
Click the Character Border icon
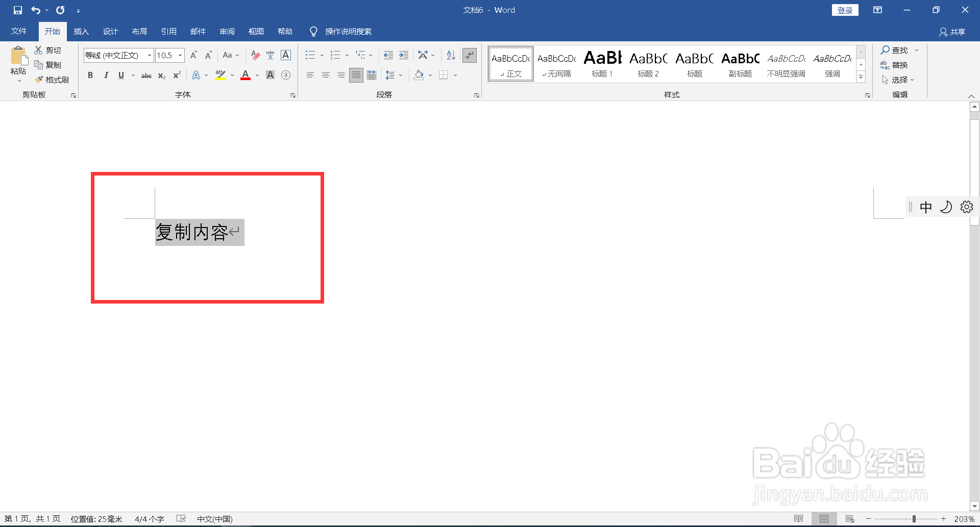click(286, 55)
